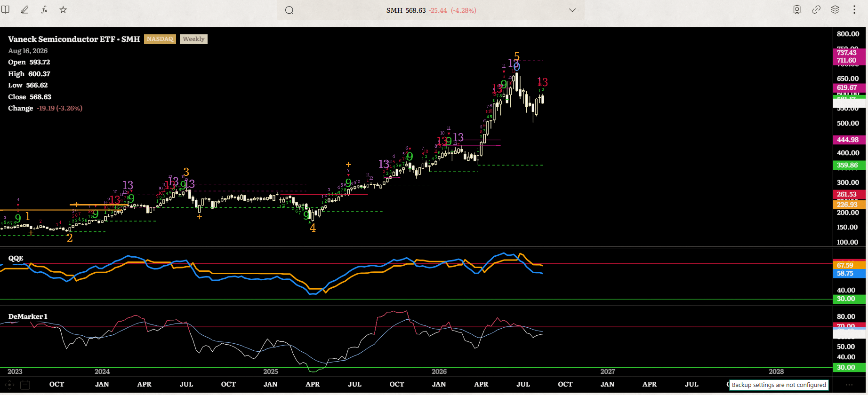This screenshot has width=868, height=395.
Task: Click the Aug 16, 2026 date text
Action: click(x=28, y=51)
